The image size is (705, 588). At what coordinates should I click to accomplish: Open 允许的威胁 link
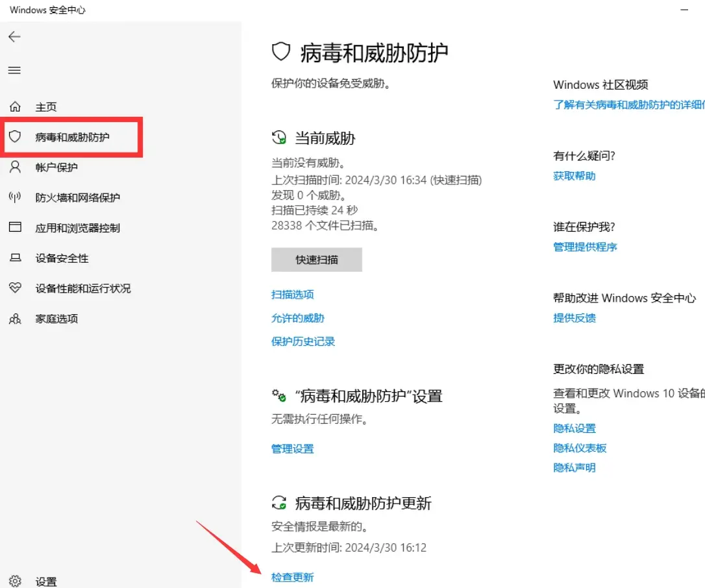298,318
